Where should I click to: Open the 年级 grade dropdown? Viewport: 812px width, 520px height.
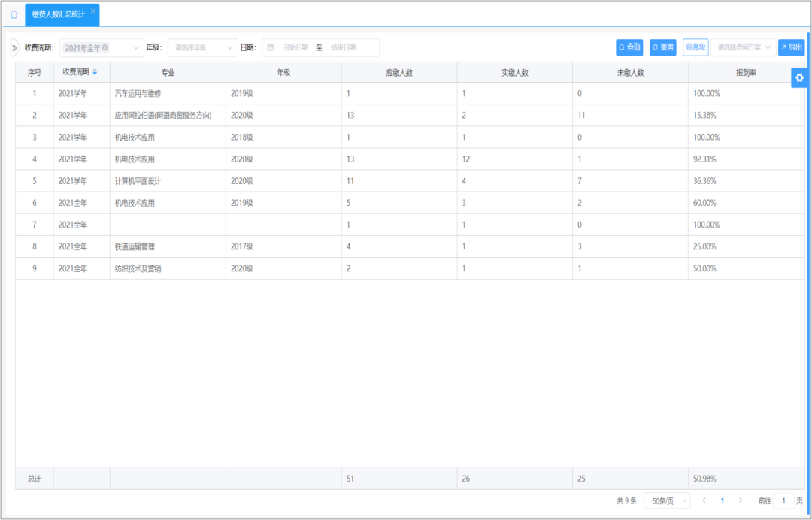click(202, 47)
